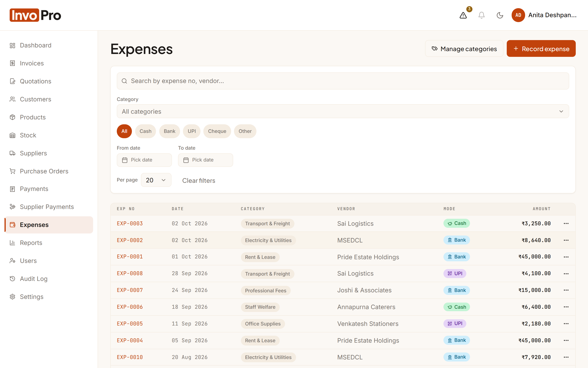588x368 pixels.
Task: Open row actions for EXP-0007
Action: [x=566, y=290]
